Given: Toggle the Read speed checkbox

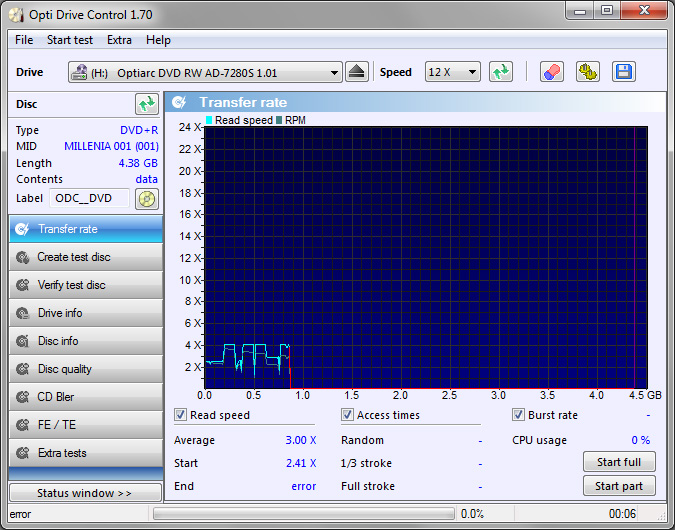Looking at the screenshot, I should click(181, 415).
